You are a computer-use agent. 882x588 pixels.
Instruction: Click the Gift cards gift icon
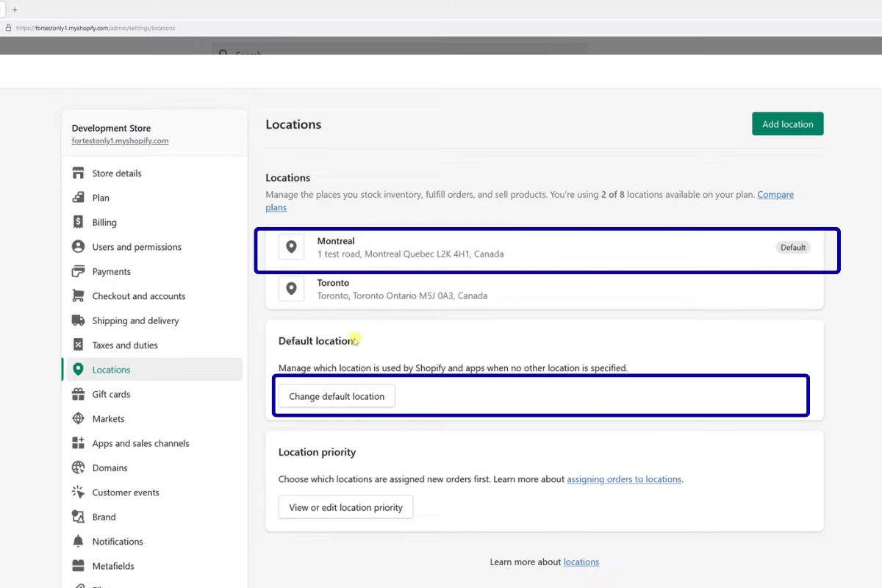78,394
